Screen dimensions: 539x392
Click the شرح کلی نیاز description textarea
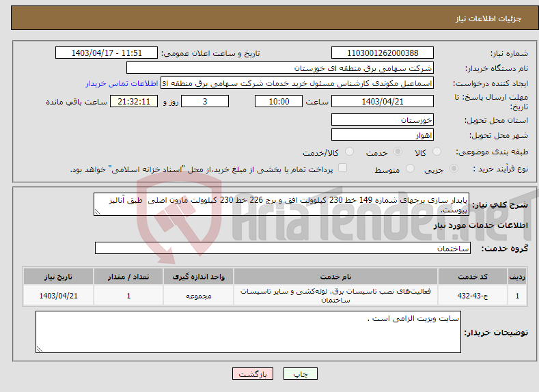pos(281,204)
